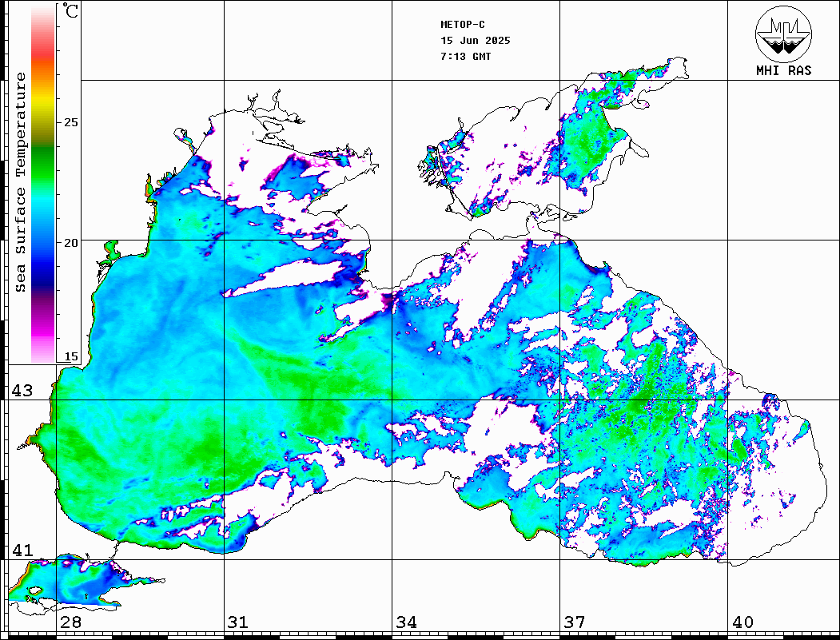Click the MHI RAS logo emblem
This screenshot has width=840, height=640.
(x=784, y=34)
